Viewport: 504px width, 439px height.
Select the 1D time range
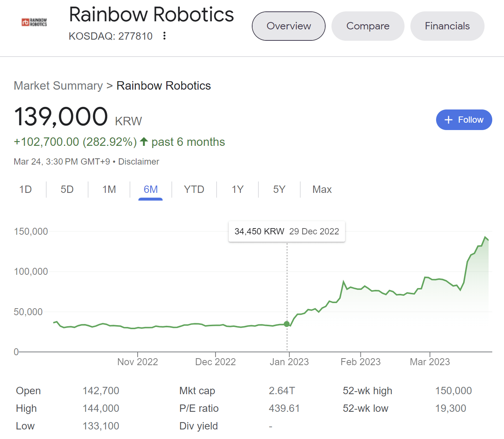click(25, 190)
